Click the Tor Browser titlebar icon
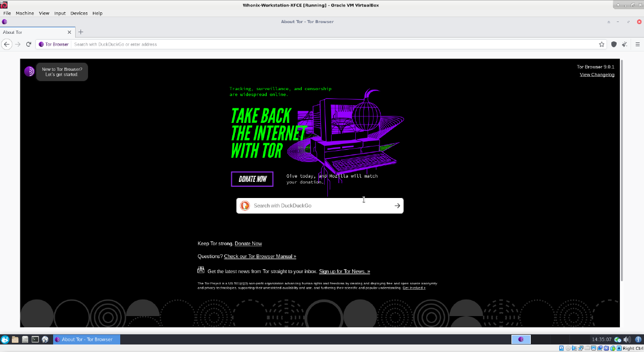Viewport: 644px width, 352px height. 4,22
